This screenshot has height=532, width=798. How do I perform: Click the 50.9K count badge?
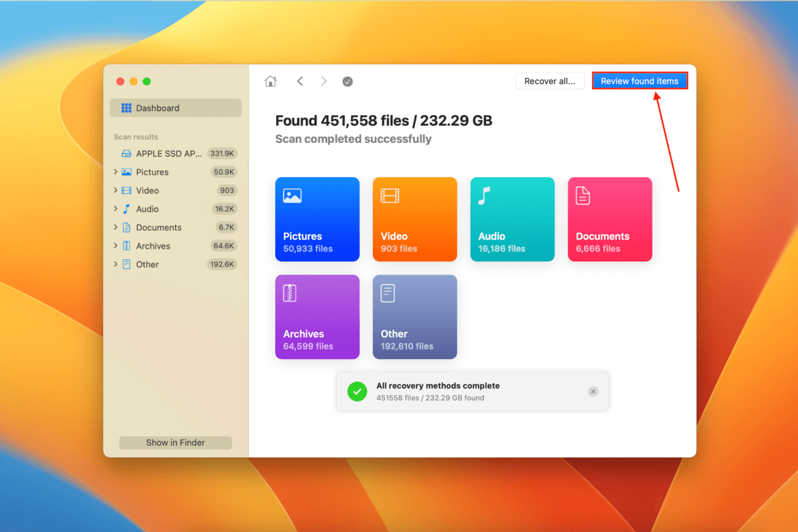(223, 172)
